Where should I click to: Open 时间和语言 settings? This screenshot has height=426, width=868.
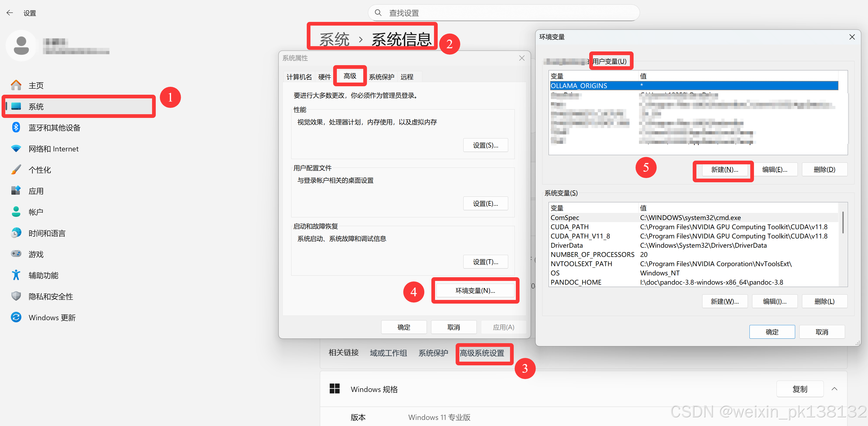click(47, 233)
